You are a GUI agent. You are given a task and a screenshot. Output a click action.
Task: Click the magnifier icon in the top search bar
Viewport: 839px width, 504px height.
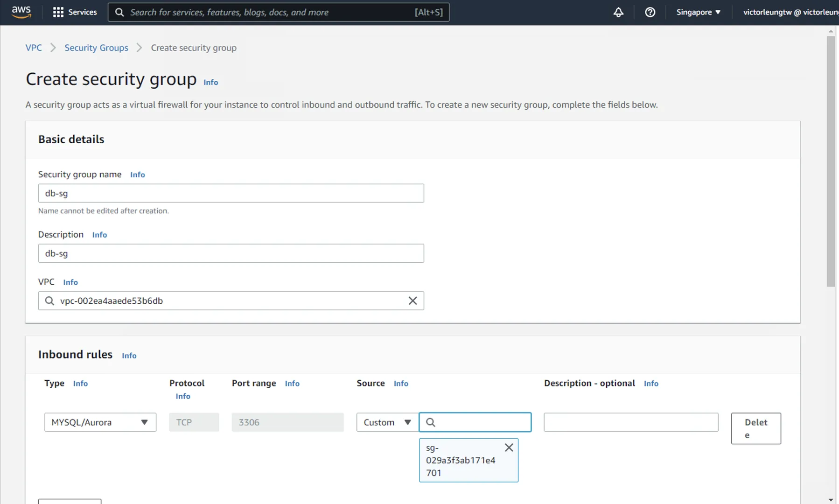tap(119, 12)
